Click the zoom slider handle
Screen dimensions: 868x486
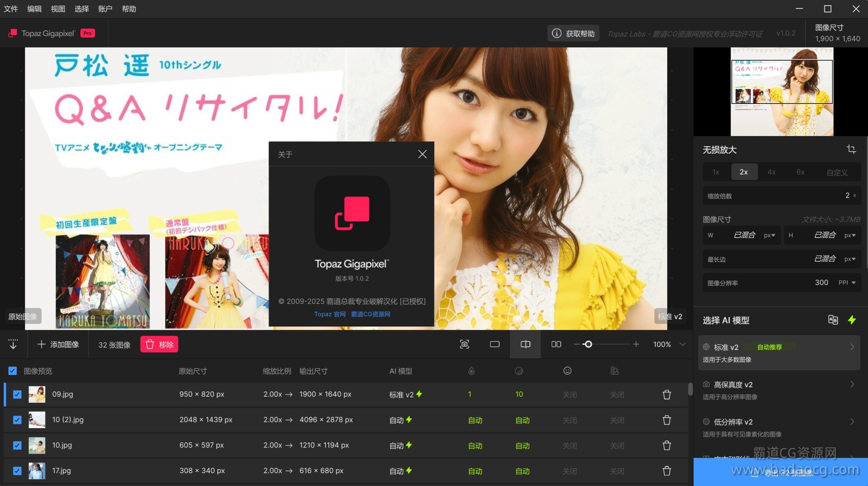click(588, 344)
